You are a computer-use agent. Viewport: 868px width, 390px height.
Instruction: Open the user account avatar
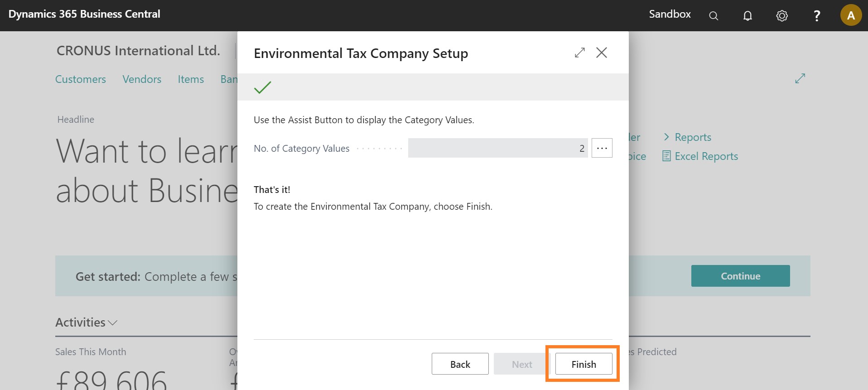click(x=851, y=15)
